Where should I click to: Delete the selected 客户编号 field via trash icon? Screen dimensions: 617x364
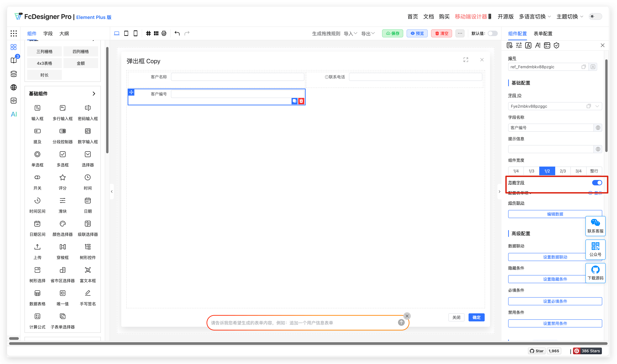(301, 101)
